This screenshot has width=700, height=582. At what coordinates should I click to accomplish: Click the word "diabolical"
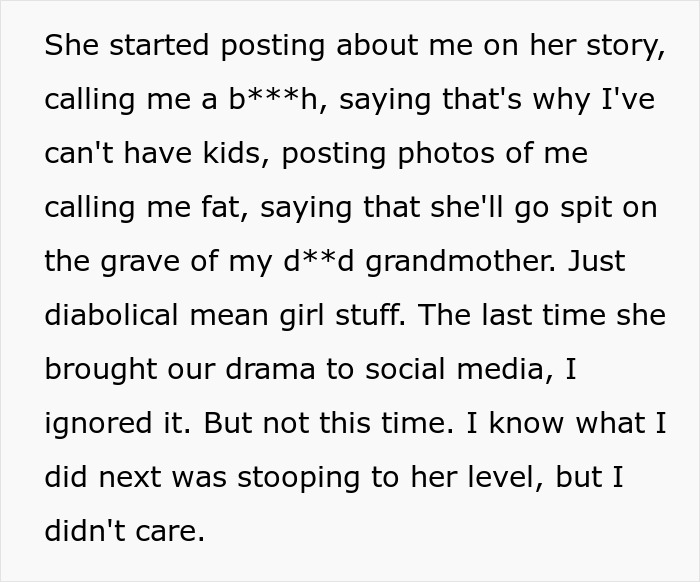[112, 315]
